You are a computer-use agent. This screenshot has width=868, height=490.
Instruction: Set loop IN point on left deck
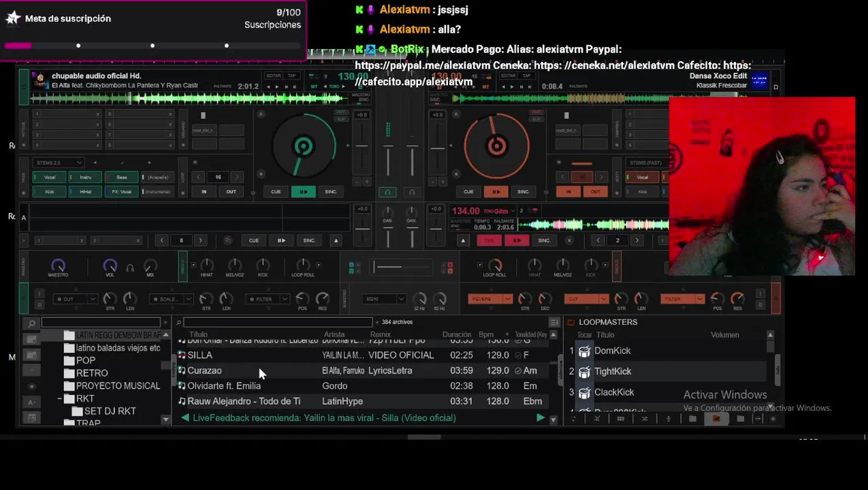204,192
